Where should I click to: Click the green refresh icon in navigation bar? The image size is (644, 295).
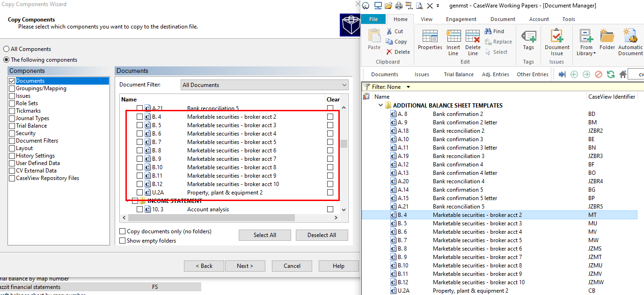610,74
